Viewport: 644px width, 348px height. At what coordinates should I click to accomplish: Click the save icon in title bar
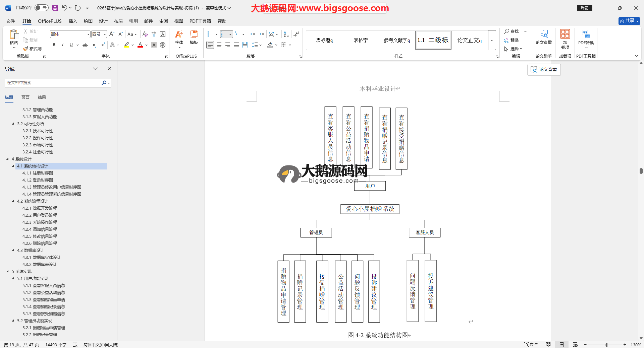coord(55,8)
